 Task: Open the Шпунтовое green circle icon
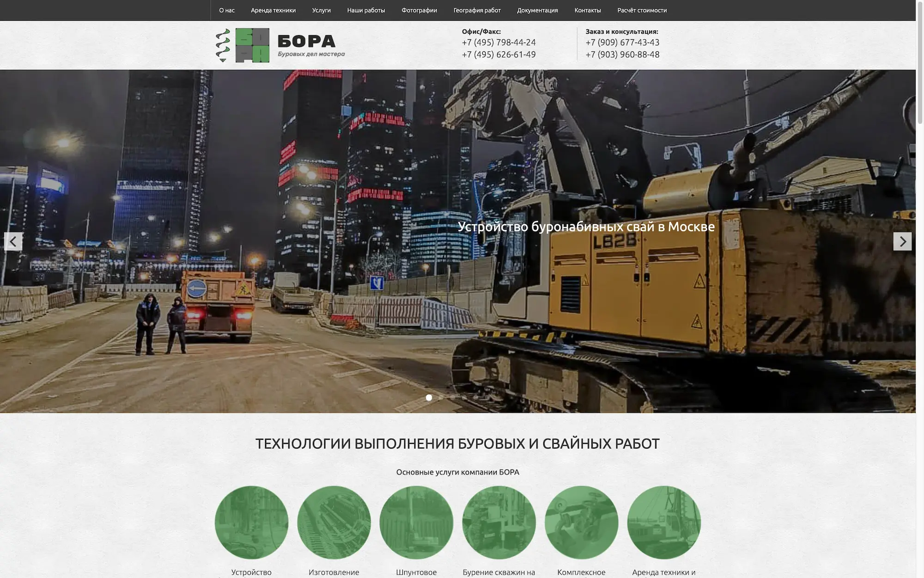416,523
